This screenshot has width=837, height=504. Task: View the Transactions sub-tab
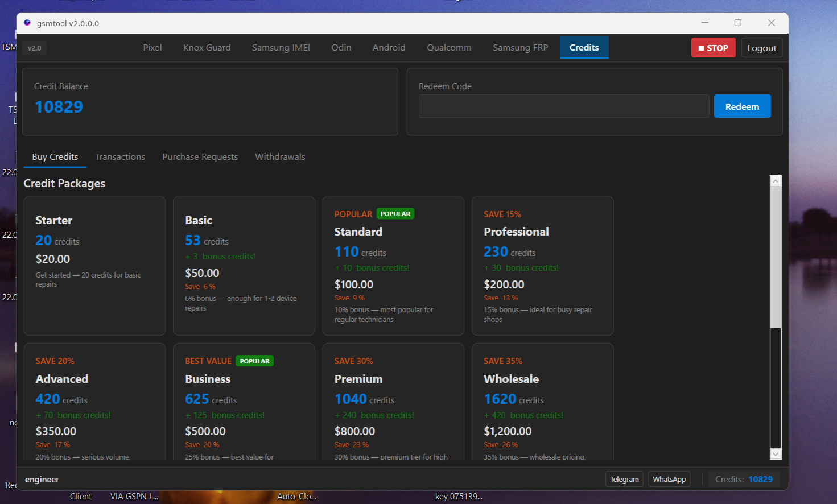[120, 157]
